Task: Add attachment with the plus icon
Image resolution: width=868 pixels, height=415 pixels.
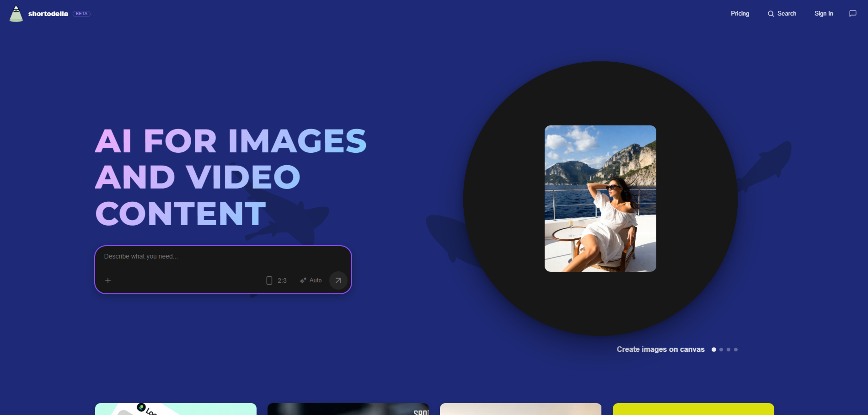Action: click(108, 280)
